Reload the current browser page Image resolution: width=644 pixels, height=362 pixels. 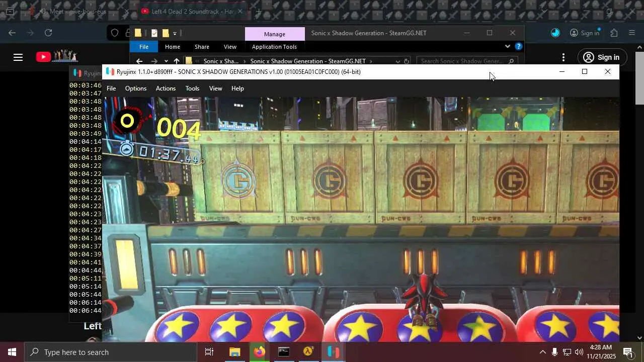[x=48, y=33]
